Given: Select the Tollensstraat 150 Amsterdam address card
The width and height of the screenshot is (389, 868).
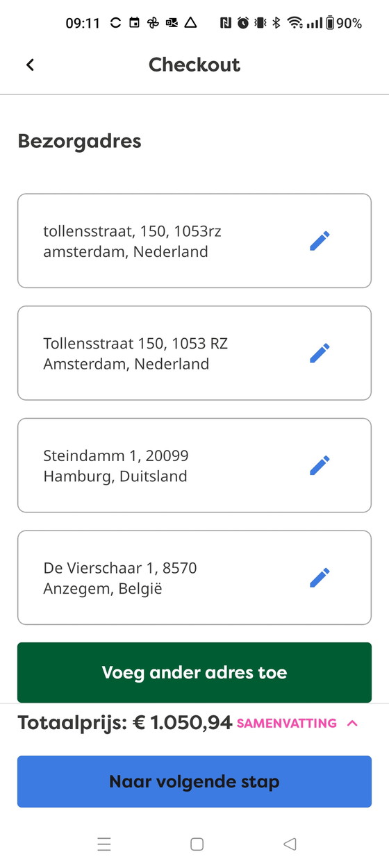Looking at the screenshot, I should coord(194,353).
